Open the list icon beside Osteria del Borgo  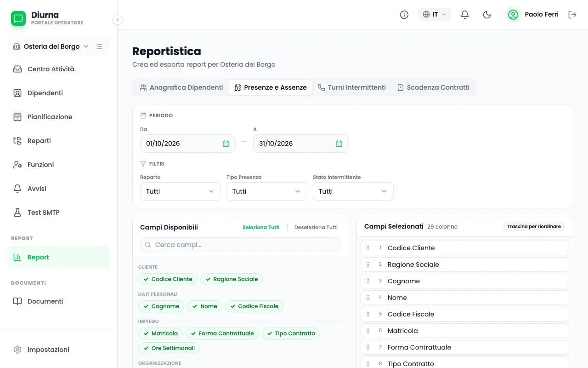point(99,46)
